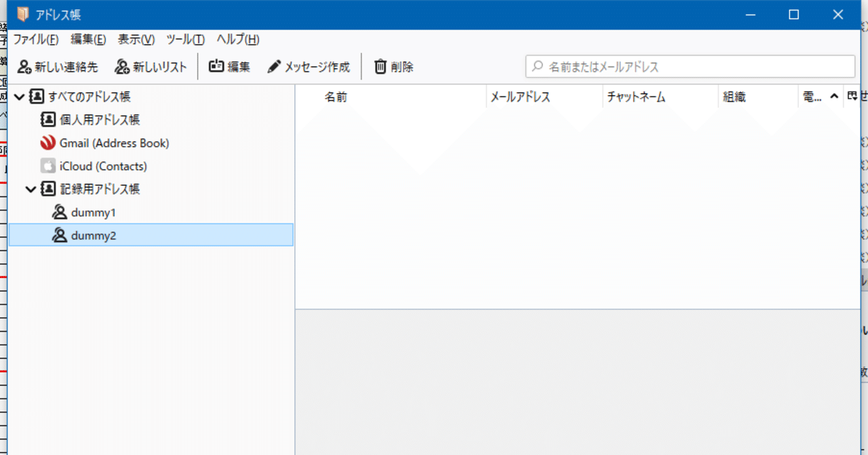Open the 表示(V) menu
Screen dimensions: 868x455
tap(136, 39)
